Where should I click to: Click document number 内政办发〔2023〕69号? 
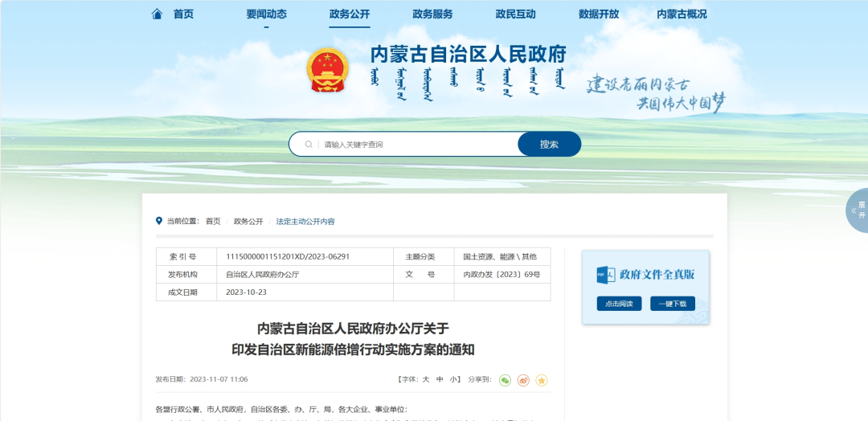coord(502,275)
